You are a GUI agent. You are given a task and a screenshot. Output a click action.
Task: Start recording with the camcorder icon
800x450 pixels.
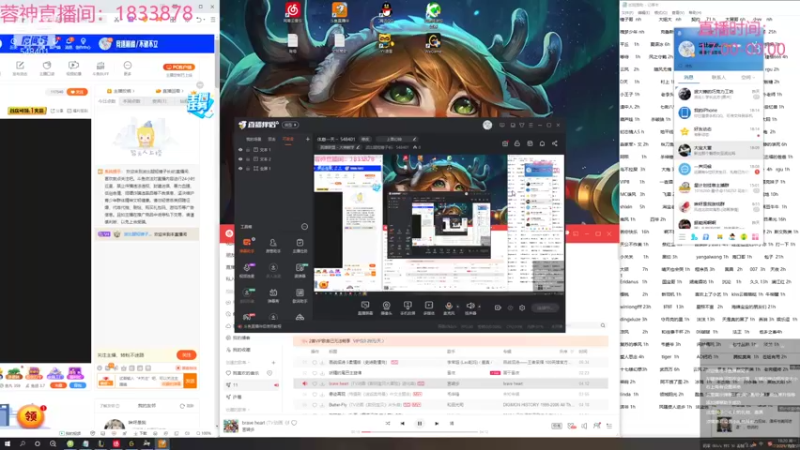498,308
